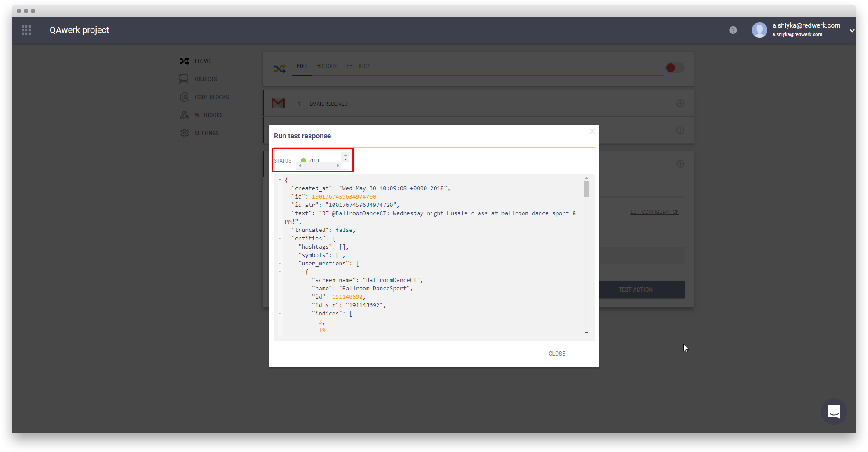
Task: Click the plus icon on the third step row
Action: click(680, 164)
